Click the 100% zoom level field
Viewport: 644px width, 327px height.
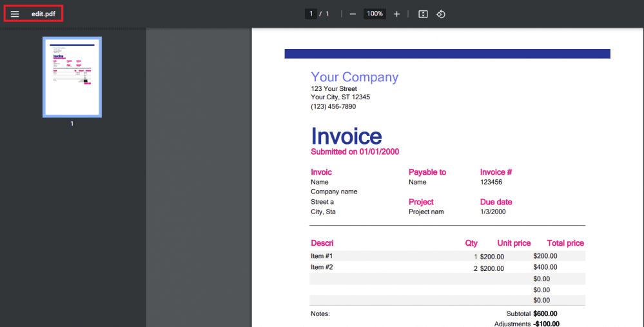375,14
